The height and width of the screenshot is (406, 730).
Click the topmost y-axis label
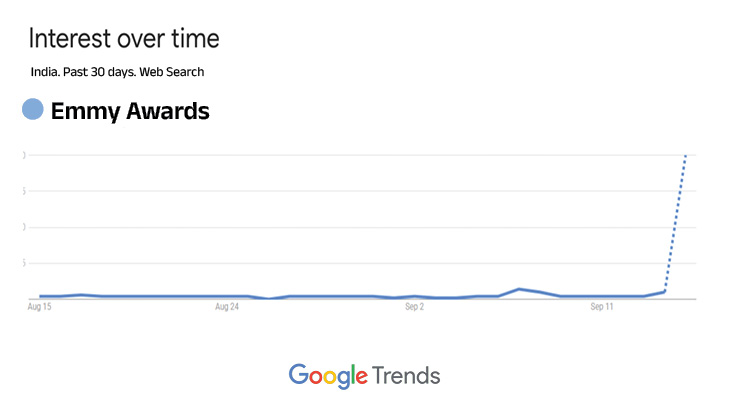pyautogui.click(x=23, y=155)
